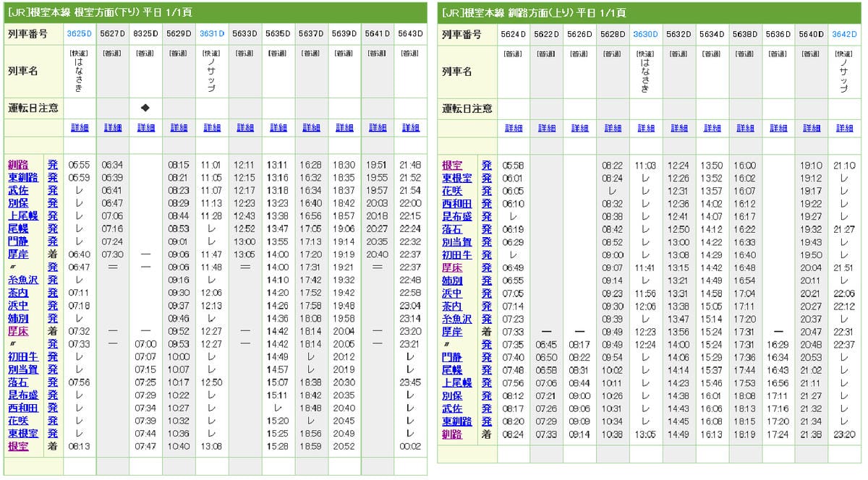The image size is (868, 480).
Task: Click 西和田 station in 釧路方面 timetable
Action: (x=457, y=203)
